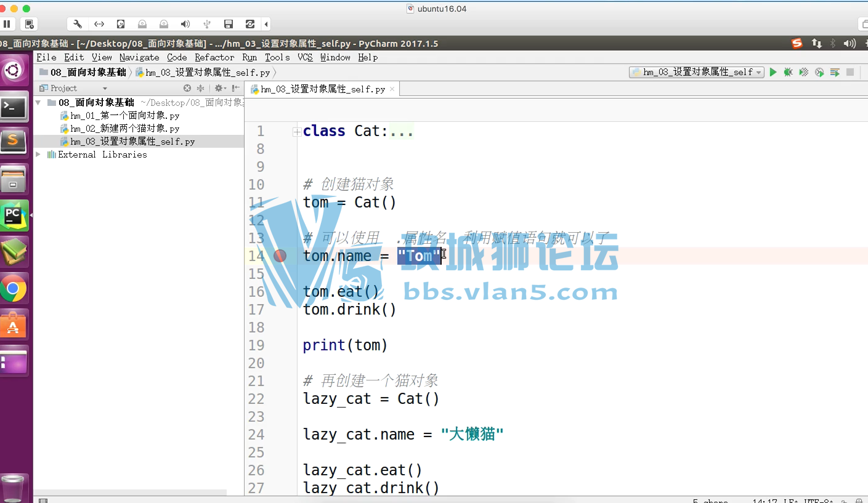Pause the virtual machine with pause button
The image size is (868, 503).
coord(7,24)
